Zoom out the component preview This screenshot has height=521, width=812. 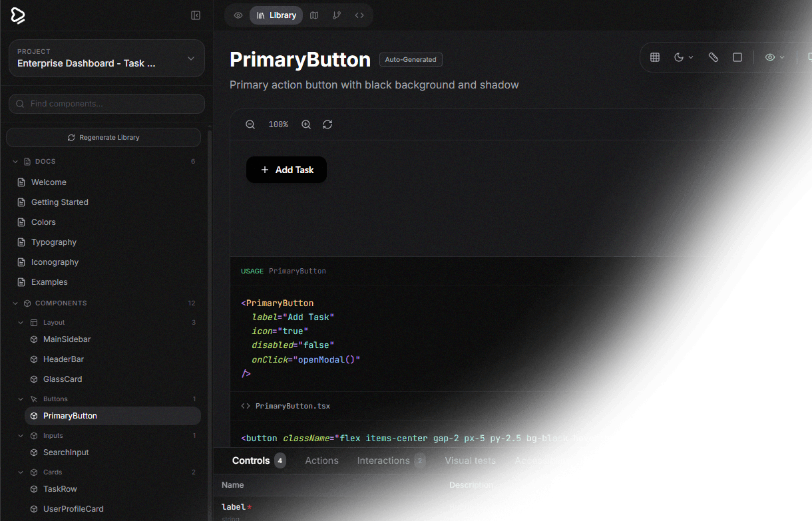coord(250,124)
